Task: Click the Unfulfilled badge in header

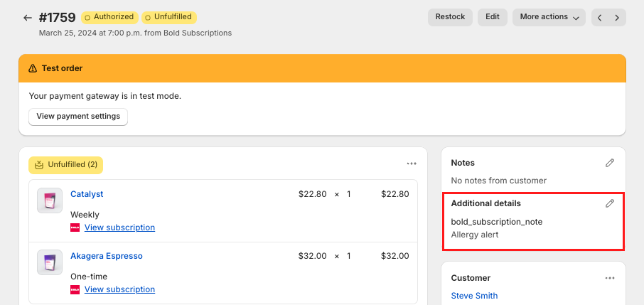Action: point(169,17)
